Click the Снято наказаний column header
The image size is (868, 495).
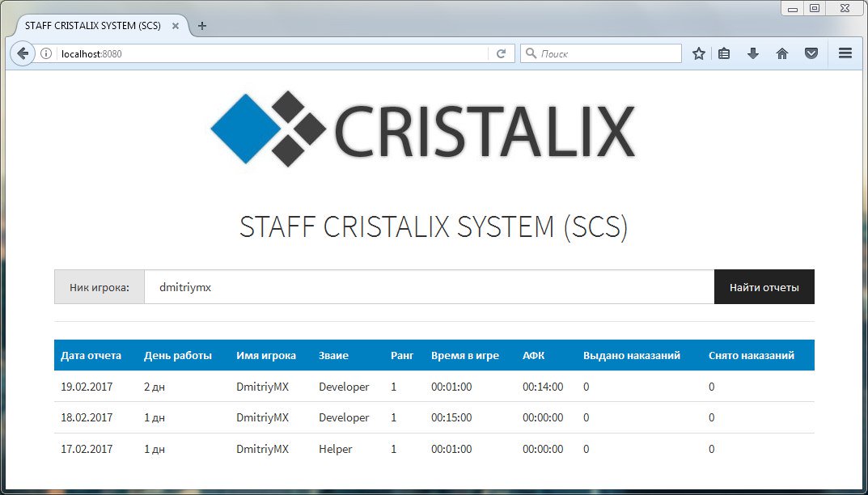click(752, 355)
